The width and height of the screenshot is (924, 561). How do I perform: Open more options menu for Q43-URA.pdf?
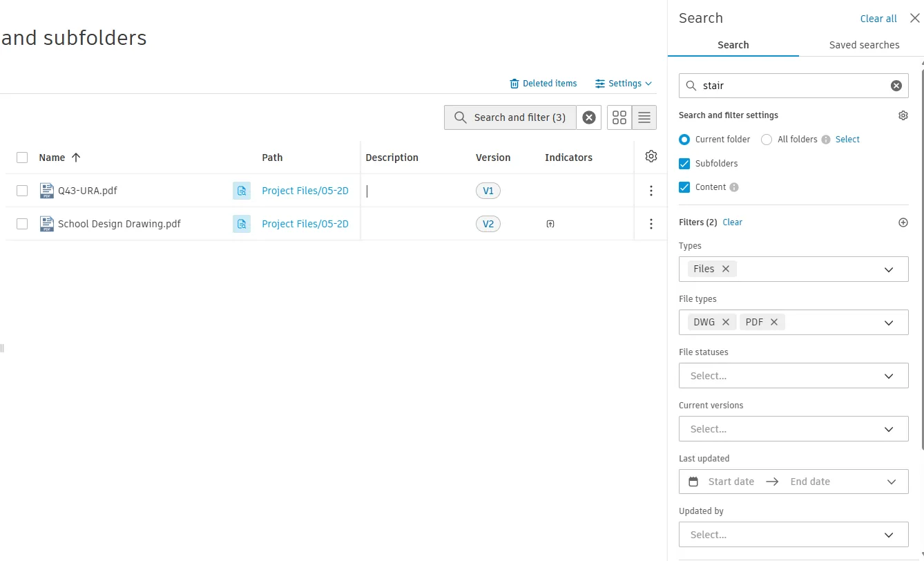click(651, 191)
